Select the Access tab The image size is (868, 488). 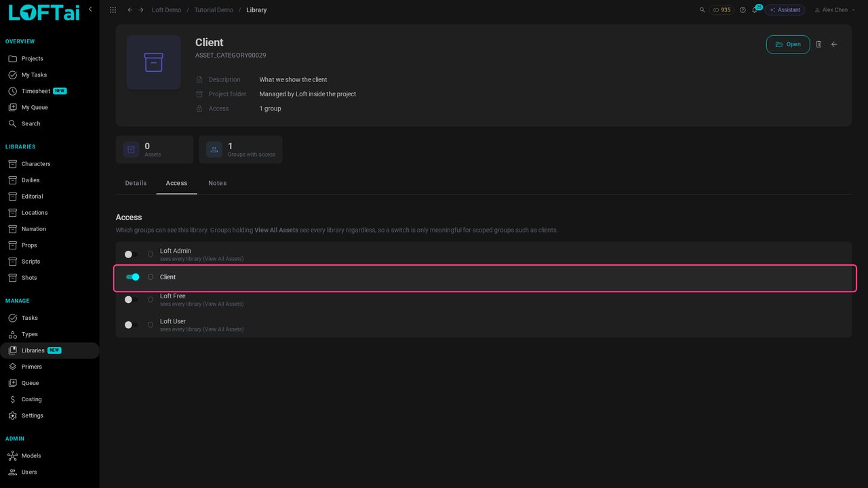(176, 183)
